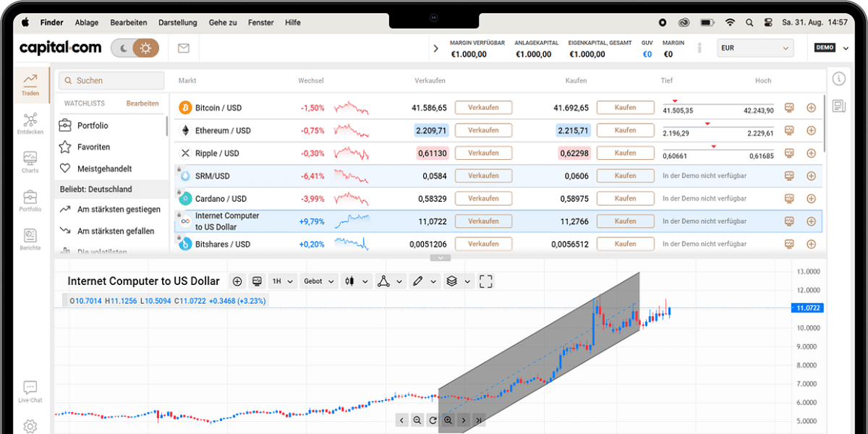The height and width of the screenshot is (434, 868).
Task: Open chart for the Bitcoin / USD row
Action: 789,108
